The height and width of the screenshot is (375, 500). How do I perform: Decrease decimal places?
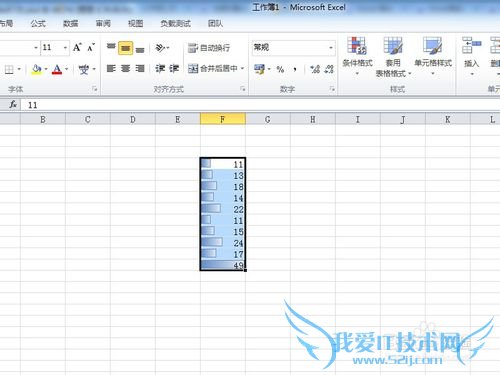[329, 69]
